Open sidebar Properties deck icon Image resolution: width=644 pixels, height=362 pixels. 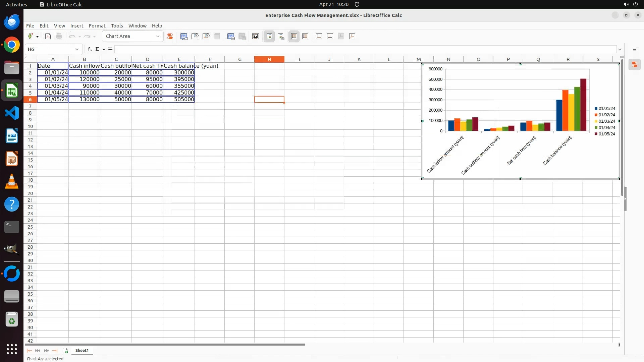(x=634, y=64)
